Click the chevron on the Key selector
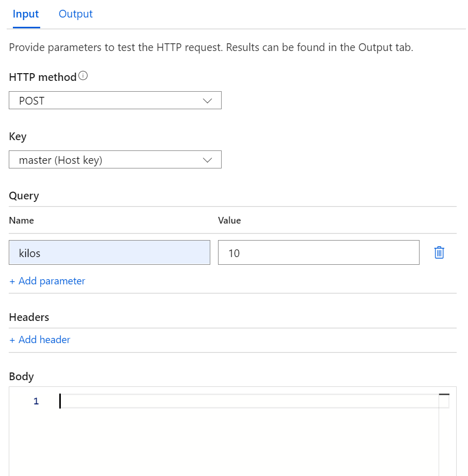Viewport: 468px width, 476px height. (208, 160)
